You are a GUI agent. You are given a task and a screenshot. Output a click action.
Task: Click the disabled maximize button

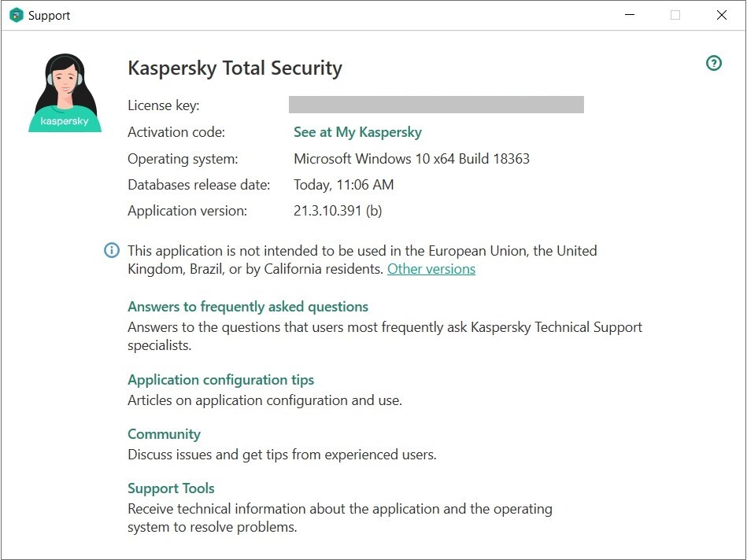point(675,15)
